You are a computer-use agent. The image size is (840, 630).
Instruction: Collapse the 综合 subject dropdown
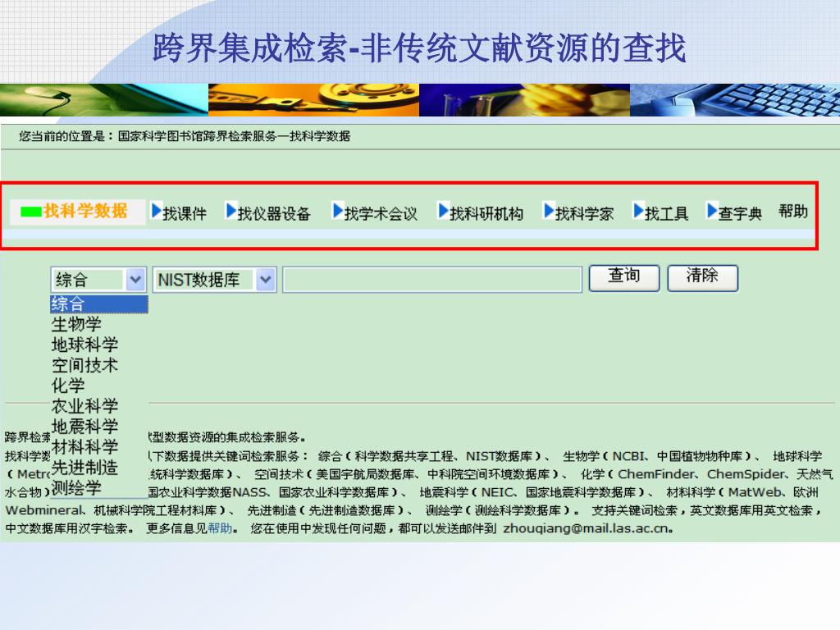[x=135, y=279]
